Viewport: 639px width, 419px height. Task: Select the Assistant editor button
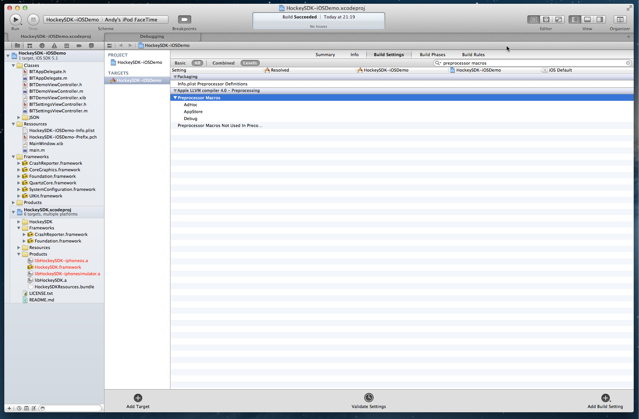click(546, 19)
